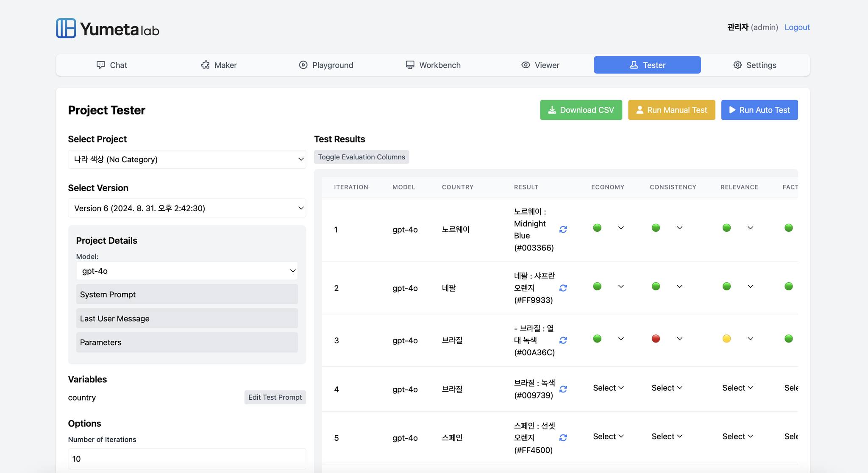Viewport: 868px width, 473px height.
Task: Open Relevance rating dropdown for iteration 2
Action: click(x=750, y=287)
